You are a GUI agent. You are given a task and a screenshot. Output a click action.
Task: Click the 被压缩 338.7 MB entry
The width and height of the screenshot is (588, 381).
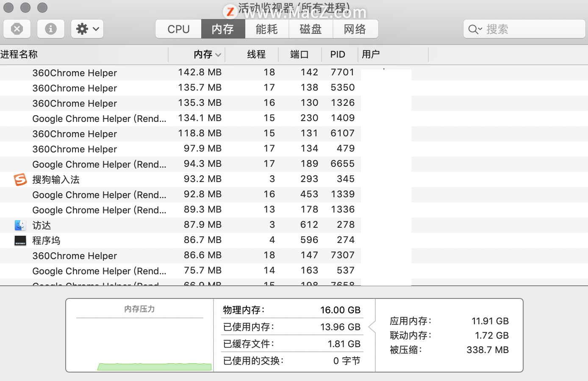(x=449, y=350)
